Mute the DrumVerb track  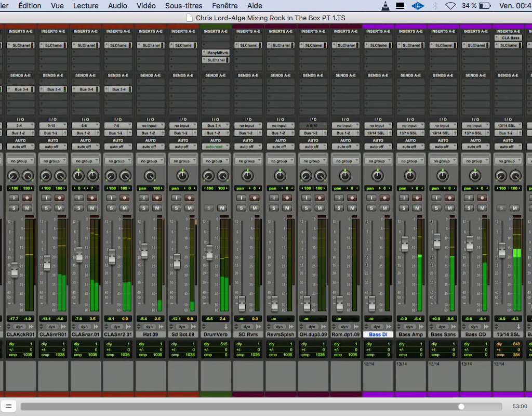click(222, 208)
